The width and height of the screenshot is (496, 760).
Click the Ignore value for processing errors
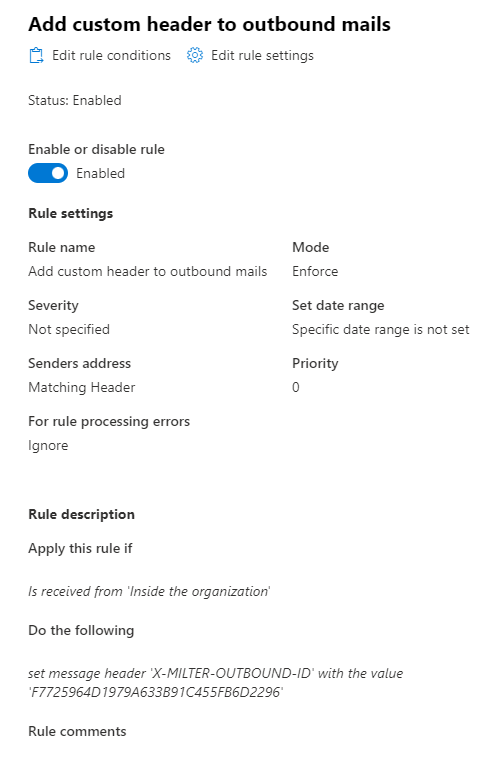coord(48,445)
